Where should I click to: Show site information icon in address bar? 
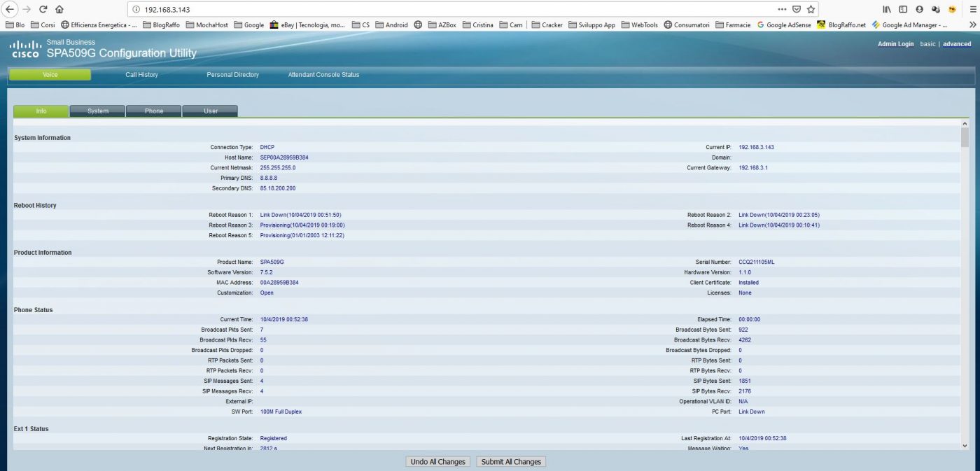[x=136, y=10]
